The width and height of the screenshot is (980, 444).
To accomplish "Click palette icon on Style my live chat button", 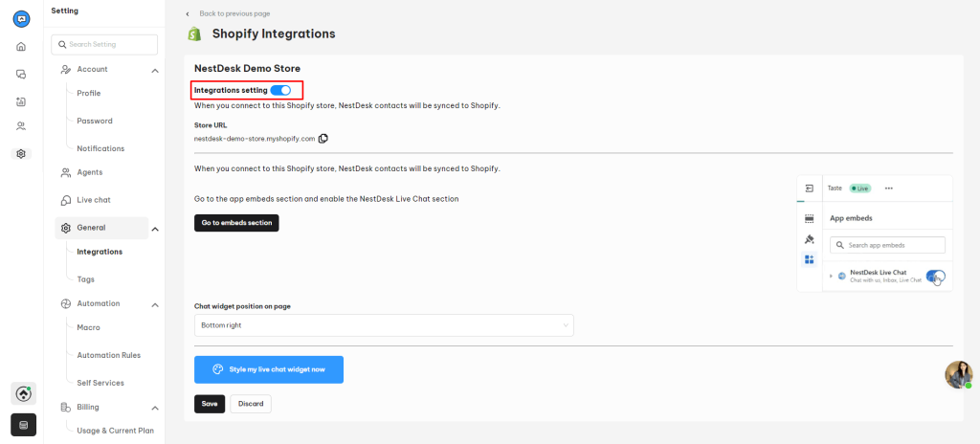I will (217, 369).
